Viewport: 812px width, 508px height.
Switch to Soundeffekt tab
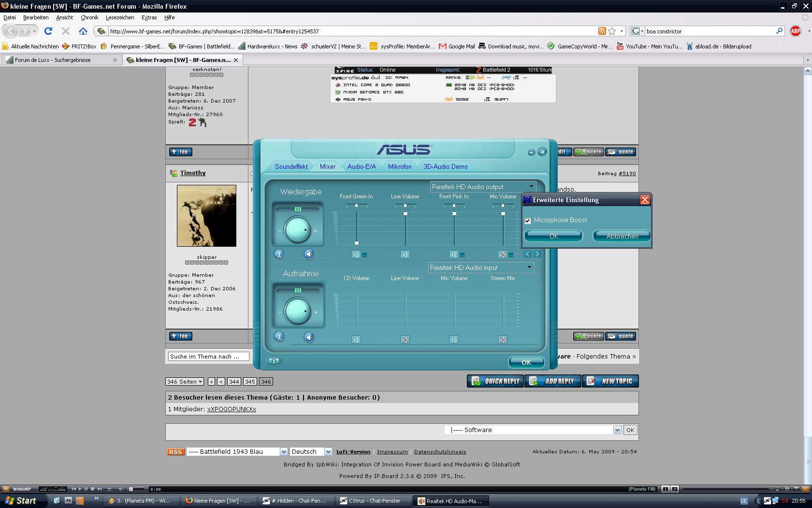click(x=291, y=166)
